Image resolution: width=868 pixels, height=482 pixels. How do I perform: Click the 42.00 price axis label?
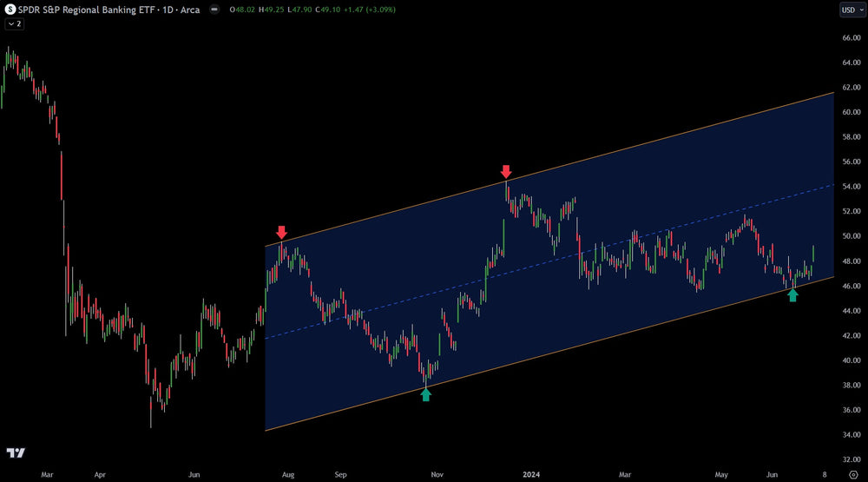coord(852,336)
